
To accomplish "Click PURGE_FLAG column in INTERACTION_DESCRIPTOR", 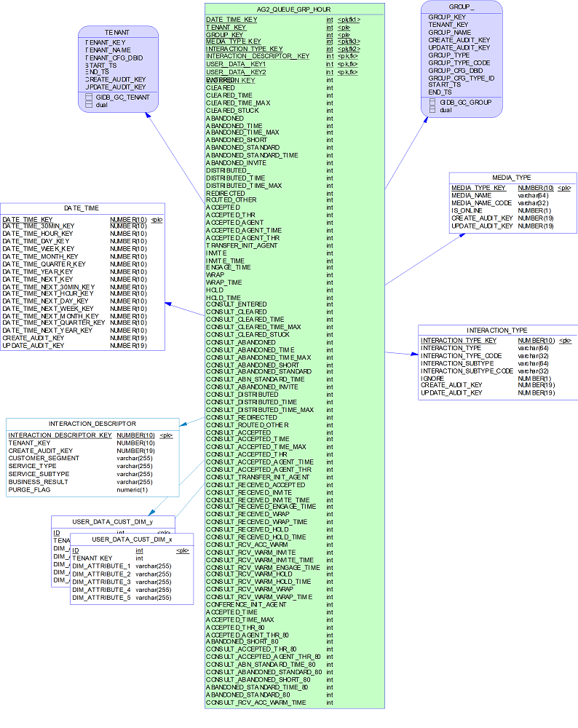I will 27,490.
